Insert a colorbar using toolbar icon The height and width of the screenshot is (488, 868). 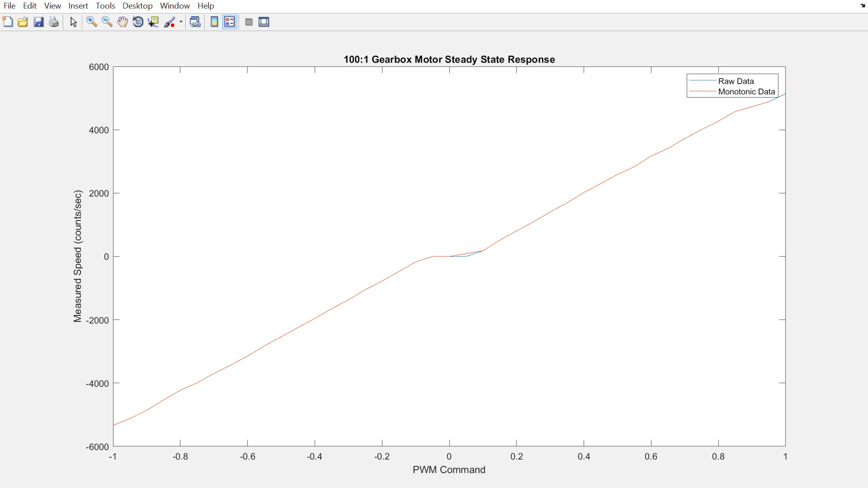coord(214,22)
